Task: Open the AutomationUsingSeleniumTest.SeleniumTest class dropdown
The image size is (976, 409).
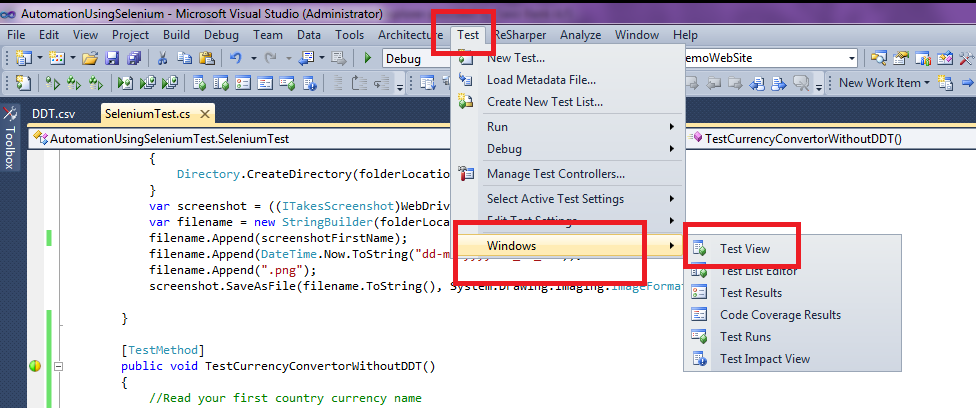Action: pyautogui.click(x=242, y=139)
